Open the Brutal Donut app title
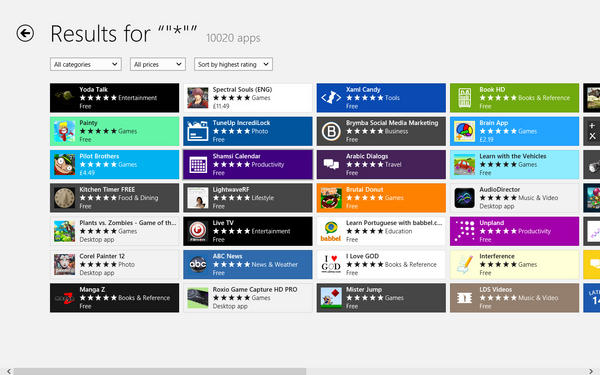Screen dimensions: 600x375 click(x=364, y=189)
